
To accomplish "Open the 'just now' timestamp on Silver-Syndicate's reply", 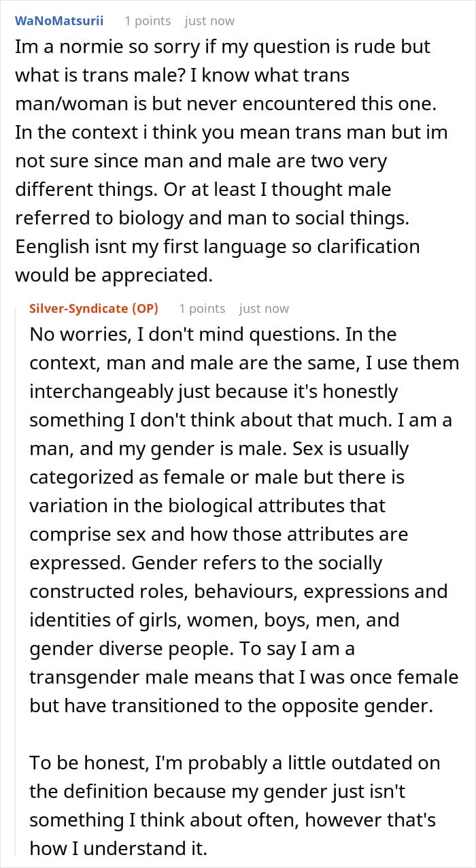I will [264, 308].
